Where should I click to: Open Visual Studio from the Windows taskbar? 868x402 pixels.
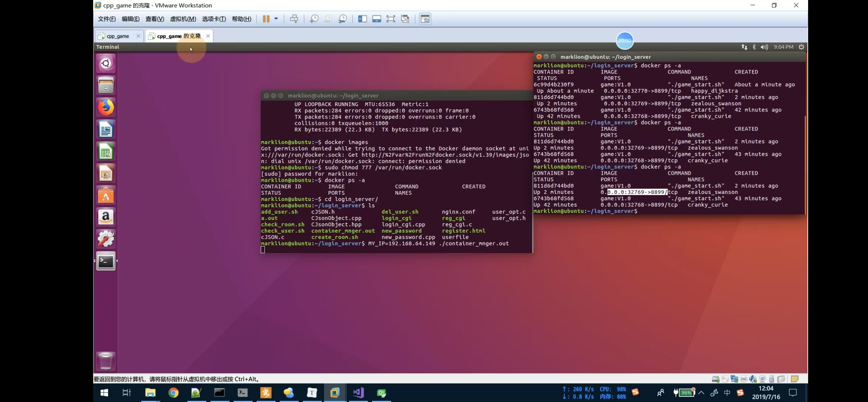click(x=358, y=393)
